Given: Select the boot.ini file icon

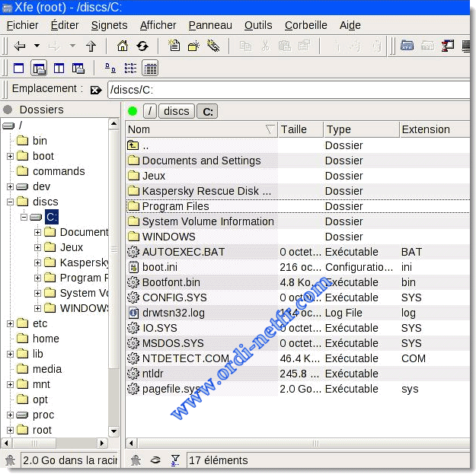Looking at the screenshot, I should pyautogui.click(x=133, y=267).
